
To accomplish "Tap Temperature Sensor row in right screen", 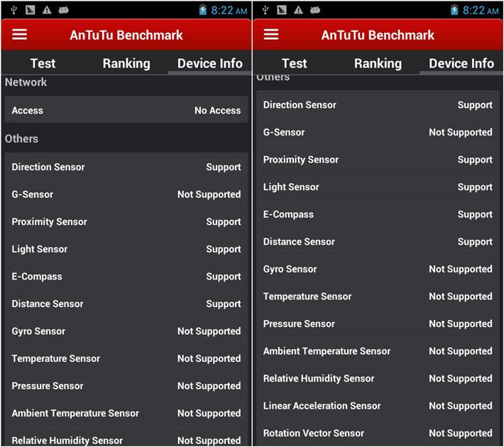I will click(378, 296).
